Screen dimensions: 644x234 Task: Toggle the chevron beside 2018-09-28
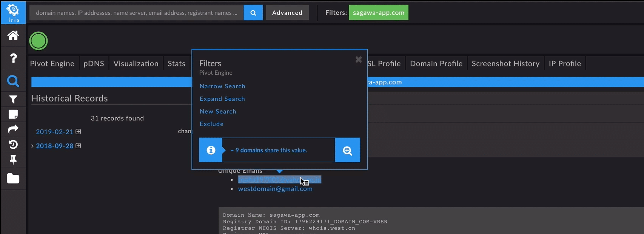coord(32,146)
